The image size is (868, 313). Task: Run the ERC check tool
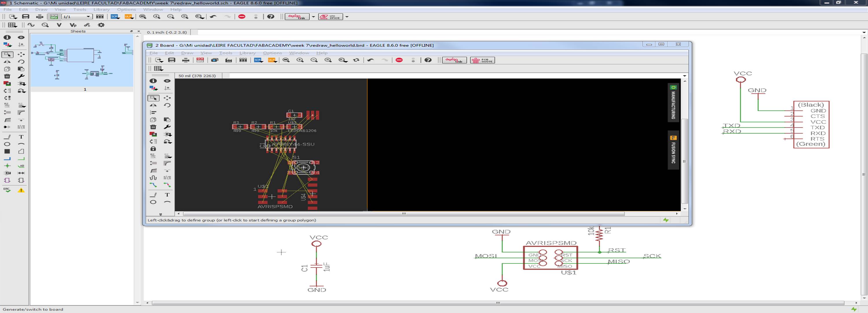pyautogui.click(x=7, y=190)
